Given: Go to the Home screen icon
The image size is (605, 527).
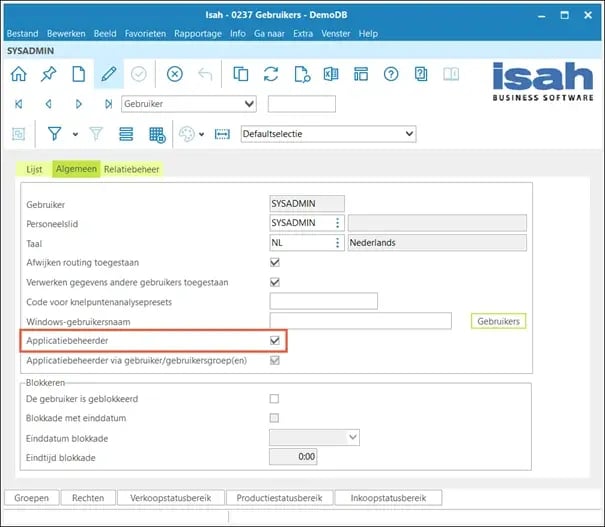Looking at the screenshot, I should [x=19, y=74].
